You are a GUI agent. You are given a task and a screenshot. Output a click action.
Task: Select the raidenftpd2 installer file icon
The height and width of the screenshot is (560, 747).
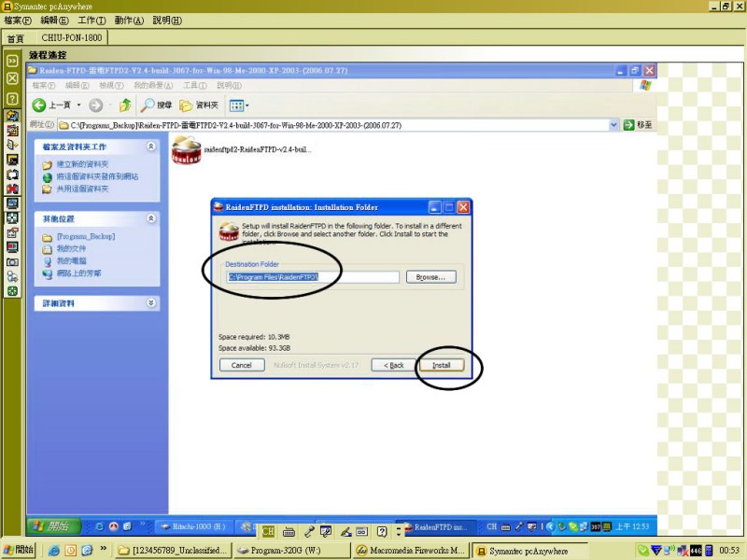(186, 149)
